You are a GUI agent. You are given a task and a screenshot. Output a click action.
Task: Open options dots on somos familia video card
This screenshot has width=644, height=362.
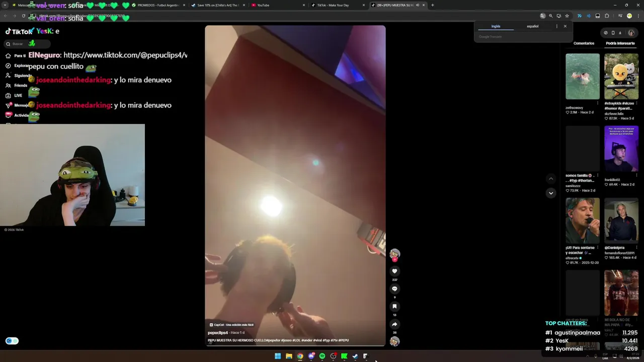(x=597, y=175)
